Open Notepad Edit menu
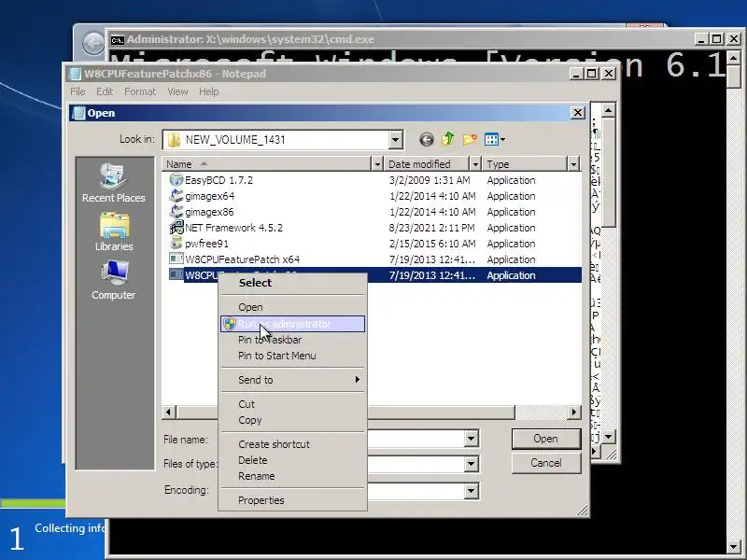Screen dimensions: 747x560 pyautogui.click(x=105, y=91)
